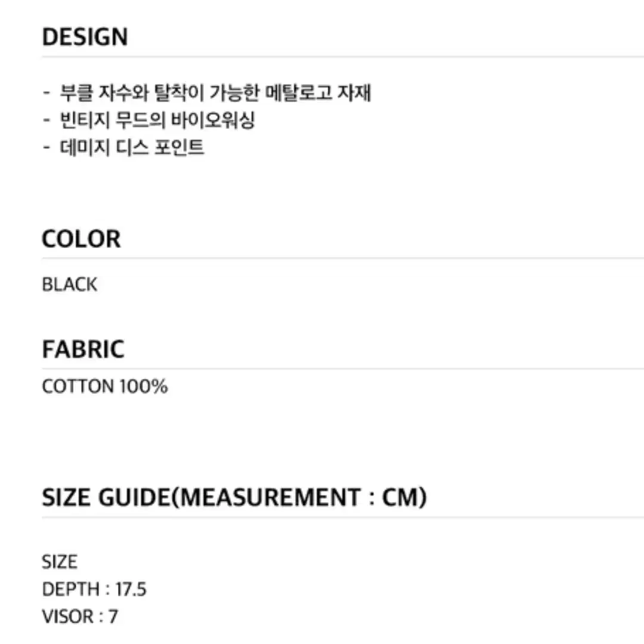The height and width of the screenshot is (644, 644).
Task: Click first design bullet about 부클 자수
Action: point(207,92)
